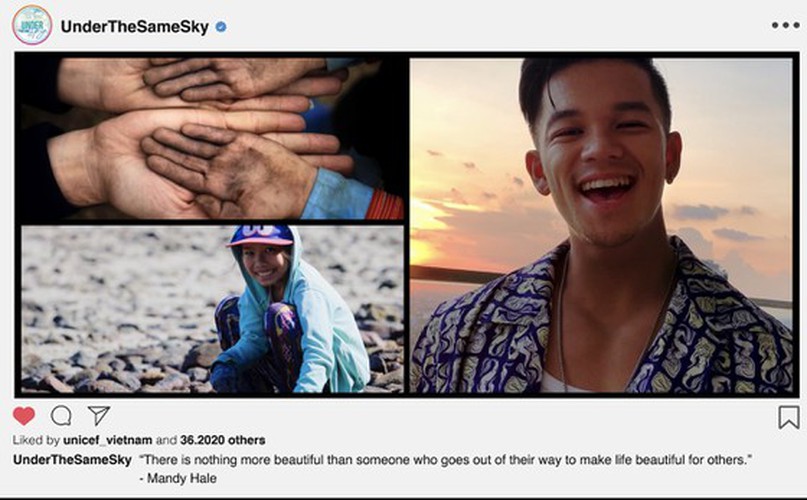Select the child on rocks photo
The height and width of the screenshot is (500, 807).
[x=212, y=309]
